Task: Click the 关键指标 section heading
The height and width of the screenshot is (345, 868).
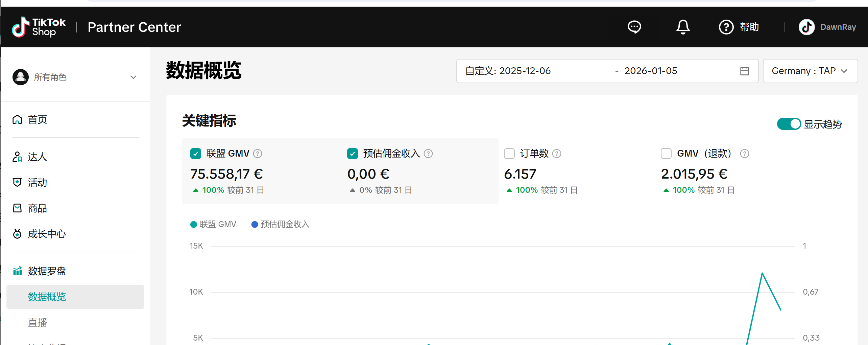Action: [209, 121]
